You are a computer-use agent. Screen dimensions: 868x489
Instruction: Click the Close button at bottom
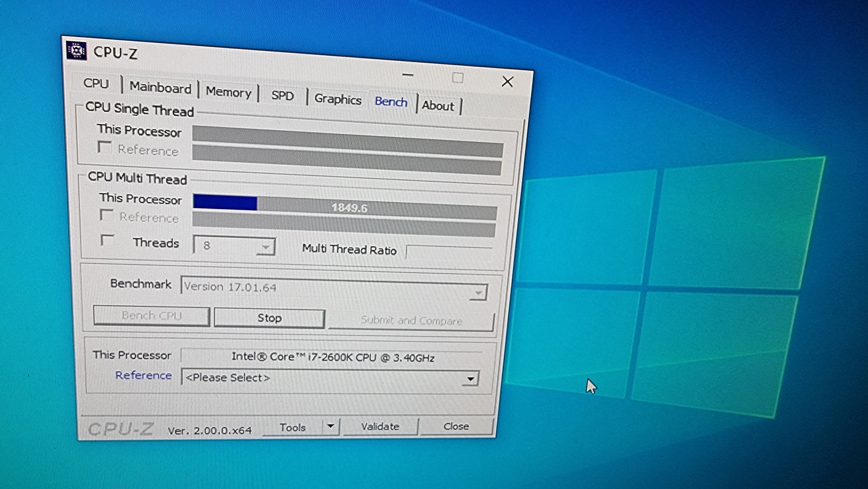tap(456, 426)
